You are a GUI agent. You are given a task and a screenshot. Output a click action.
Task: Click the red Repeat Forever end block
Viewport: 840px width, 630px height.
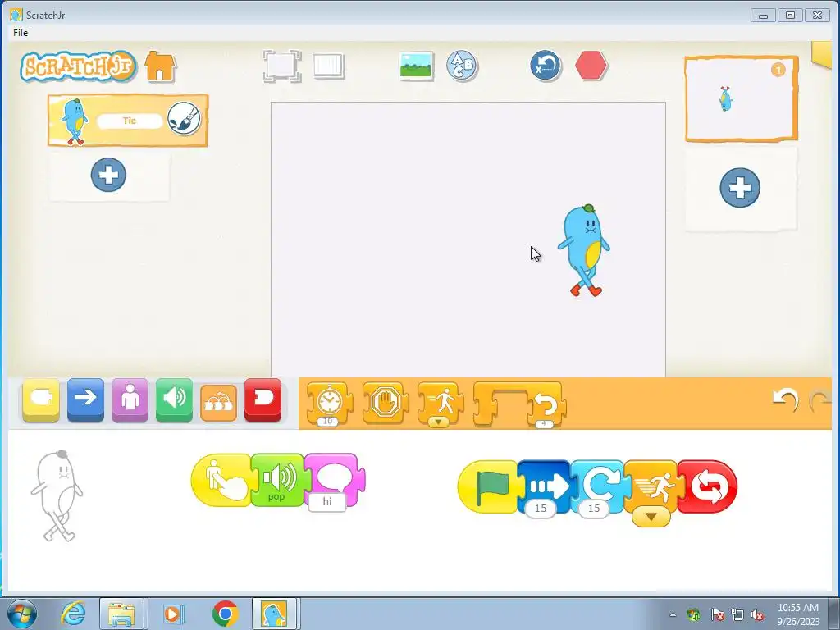(x=708, y=486)
